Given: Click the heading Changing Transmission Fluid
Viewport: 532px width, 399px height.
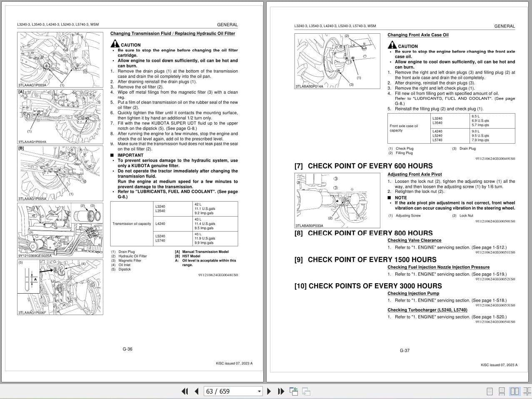Looking at the screenshot, I should tap(172, 33).
